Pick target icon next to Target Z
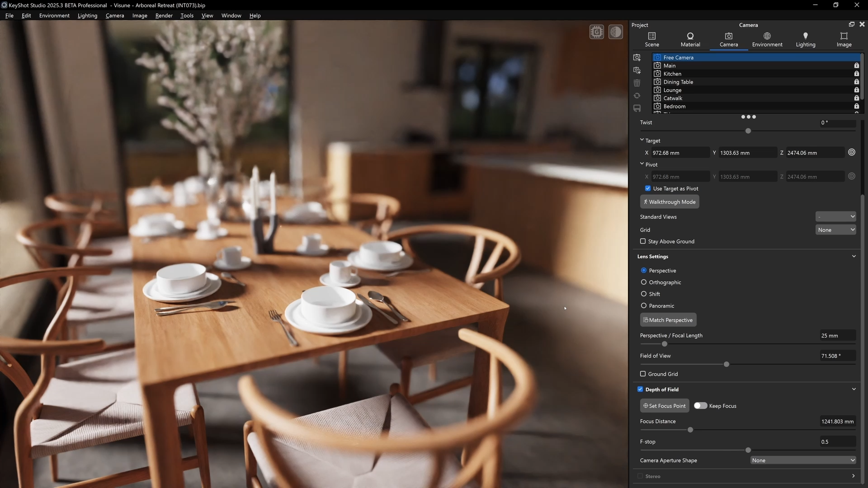868x488 pixels. click(x=852, y=152)
